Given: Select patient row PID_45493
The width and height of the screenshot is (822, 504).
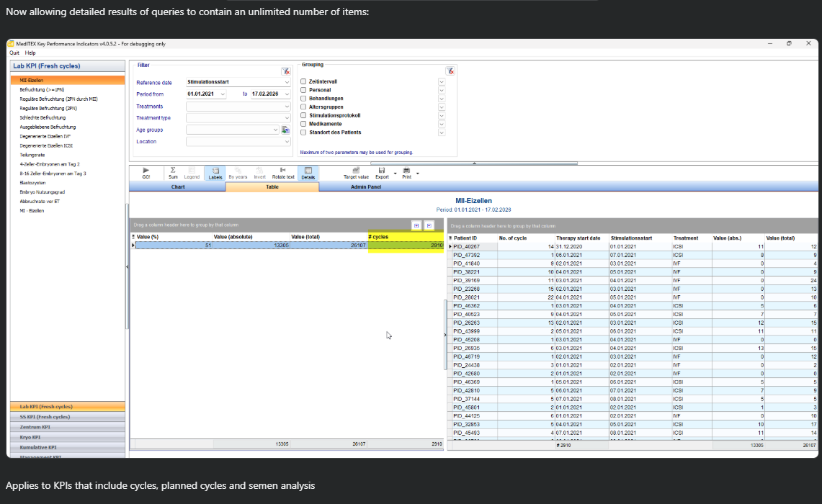Looking at the screenshot, I should [634, 433].
